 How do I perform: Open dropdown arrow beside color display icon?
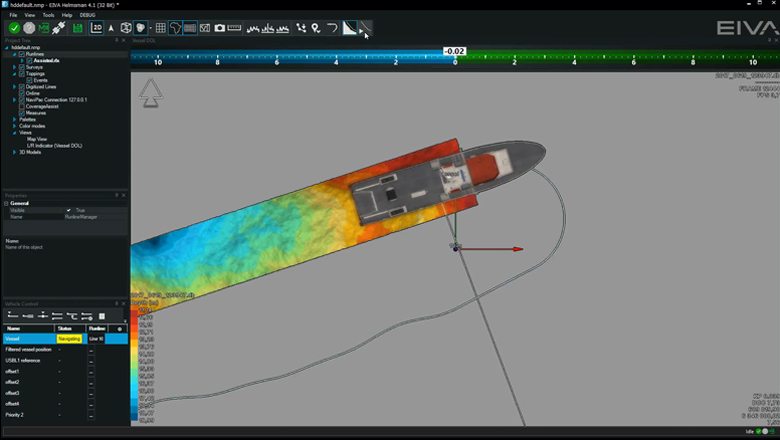[151, 28]
